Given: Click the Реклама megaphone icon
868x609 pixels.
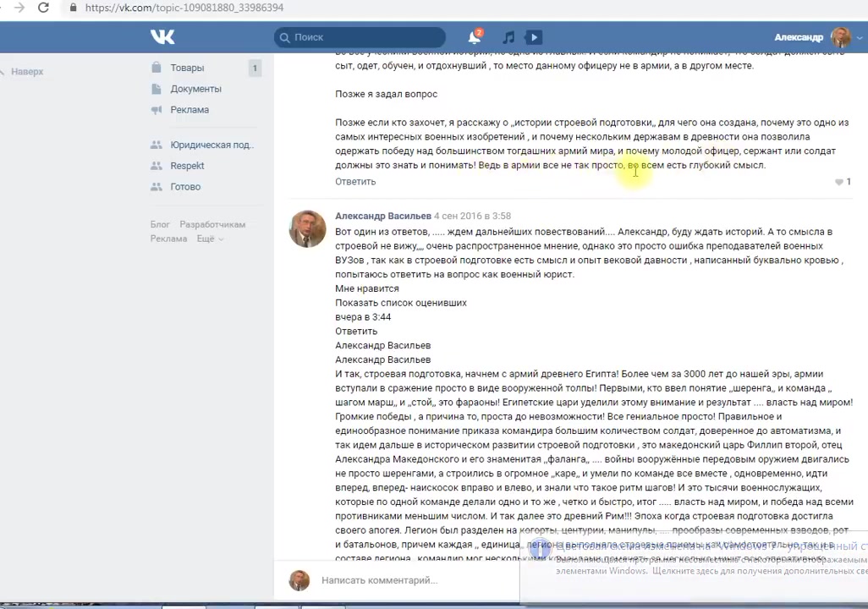Looking at the screenshot, I should 157,110.
